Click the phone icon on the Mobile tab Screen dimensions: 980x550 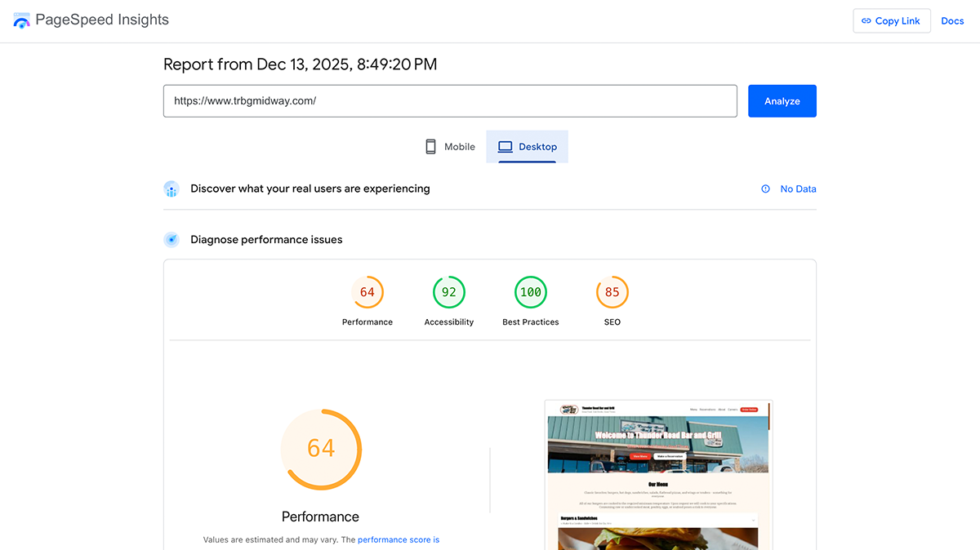[x=430, y=146]
